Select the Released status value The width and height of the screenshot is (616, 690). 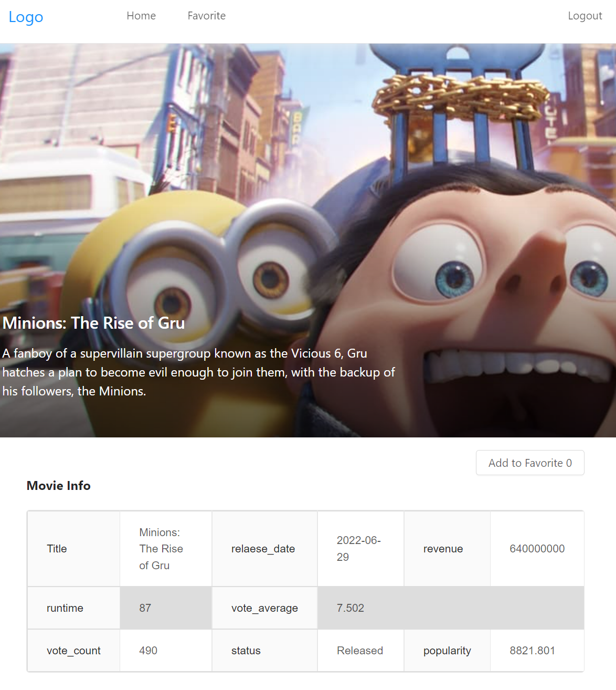click(x=360, y=651)
